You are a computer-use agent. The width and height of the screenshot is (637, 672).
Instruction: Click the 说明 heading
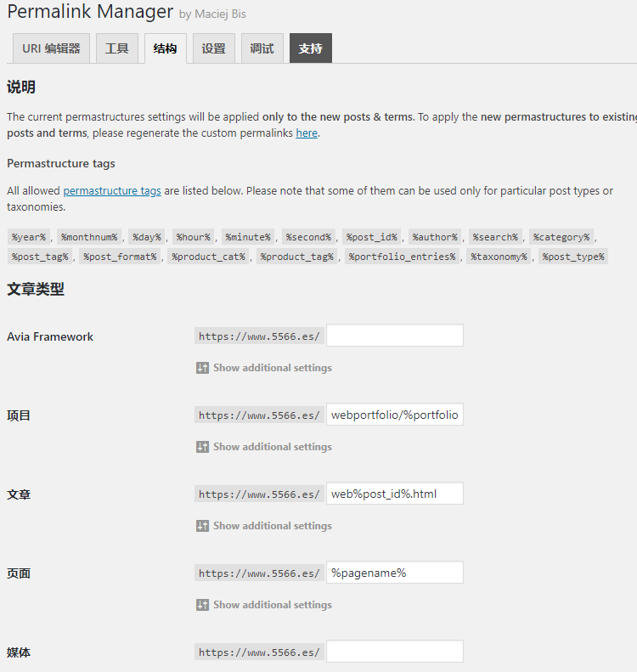(21, 87)
